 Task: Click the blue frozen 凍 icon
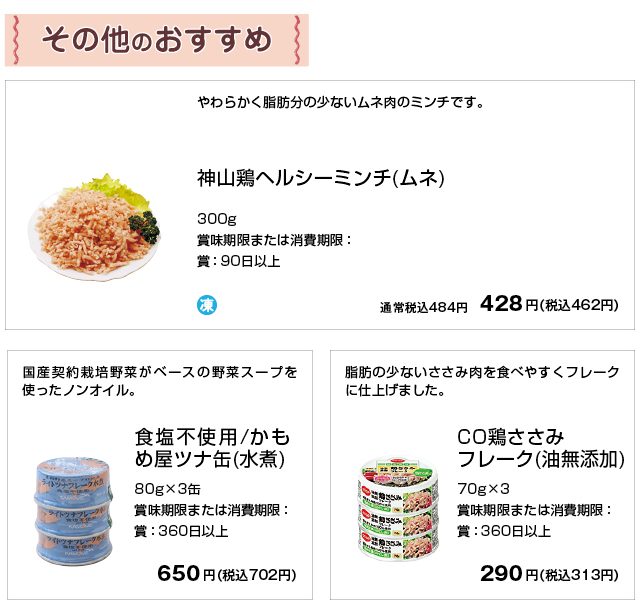[x=207, y=305]
